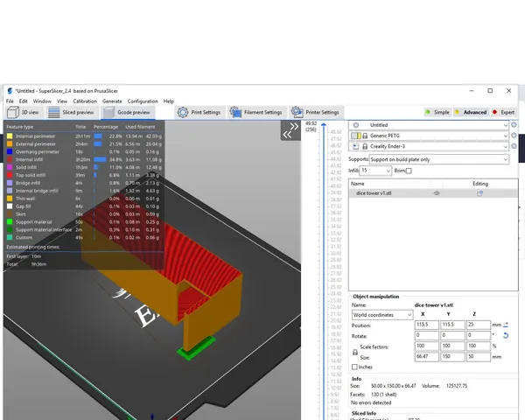Click the cog icon in Untitled preset row

point(356,125)
